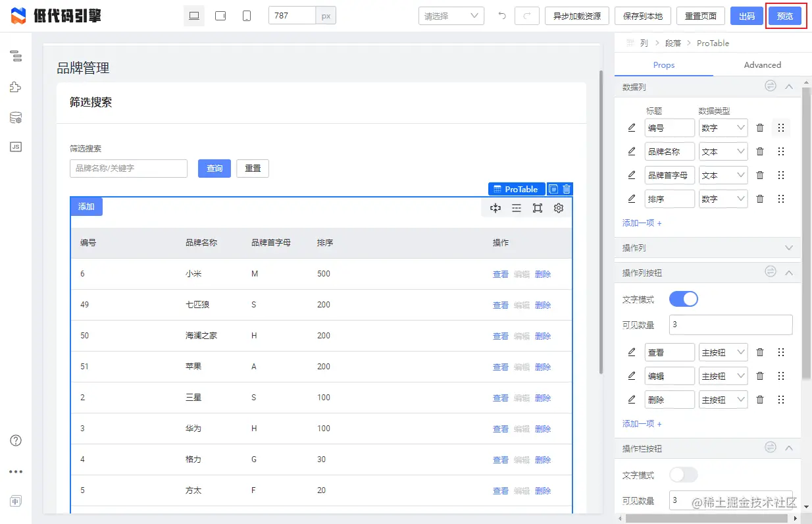Click the 品牌名称/关键字 search input
Image resolution: width=812 pixels, height=524 pixels.
click(x=128, y=169)
